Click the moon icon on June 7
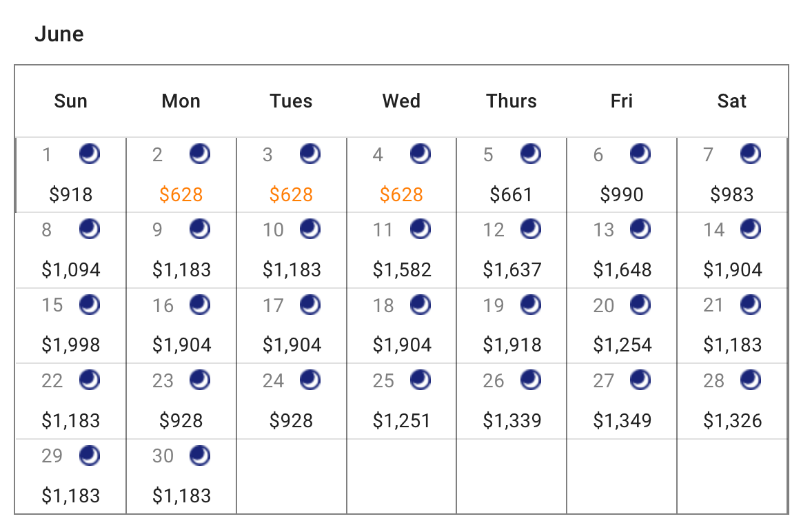The image size is (801, 532). tap(751, 154)
